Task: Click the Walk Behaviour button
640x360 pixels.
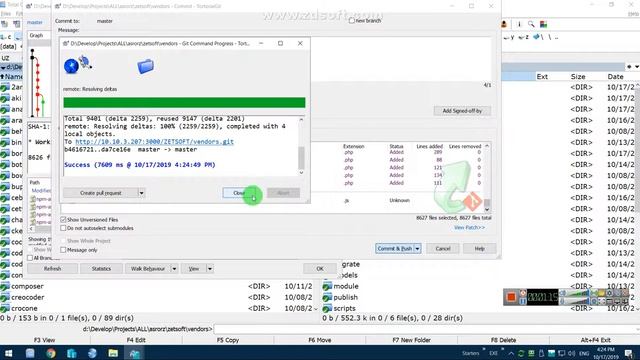Action: (x=148, y=269)
